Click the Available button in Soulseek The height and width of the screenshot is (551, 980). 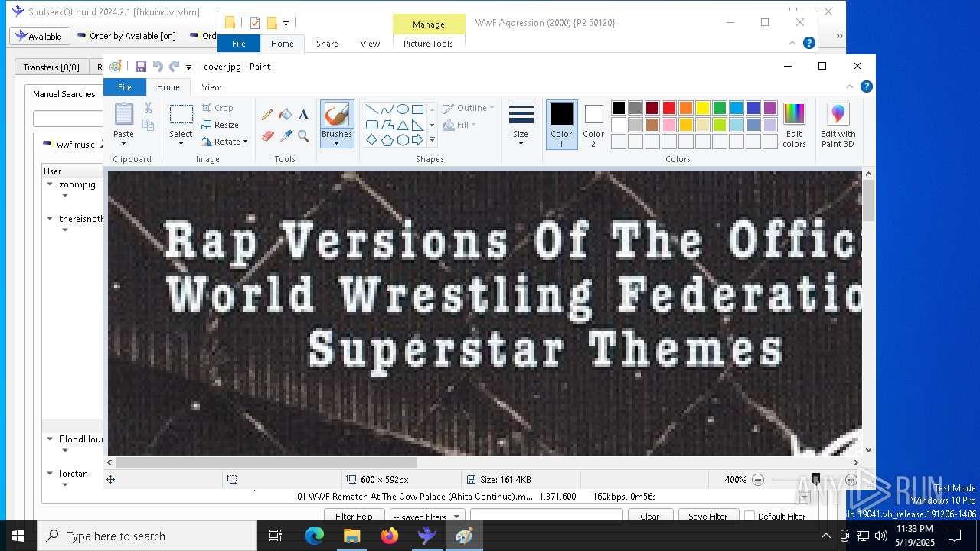[40, 36]
